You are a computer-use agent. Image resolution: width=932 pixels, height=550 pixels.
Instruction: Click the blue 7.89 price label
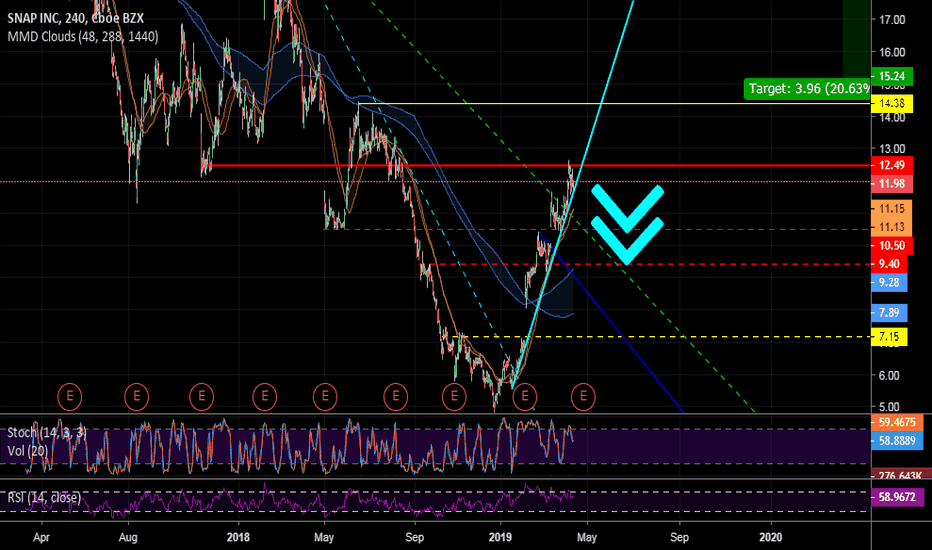889,313
